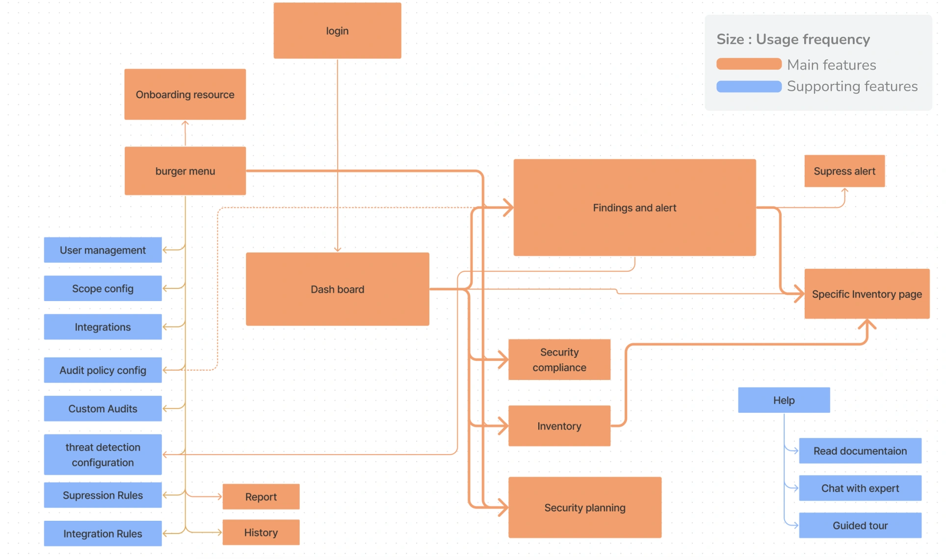The height and width of the screenshot is (560, 946).
Task: Select the Chat with expert node
Action: point(860,488)
